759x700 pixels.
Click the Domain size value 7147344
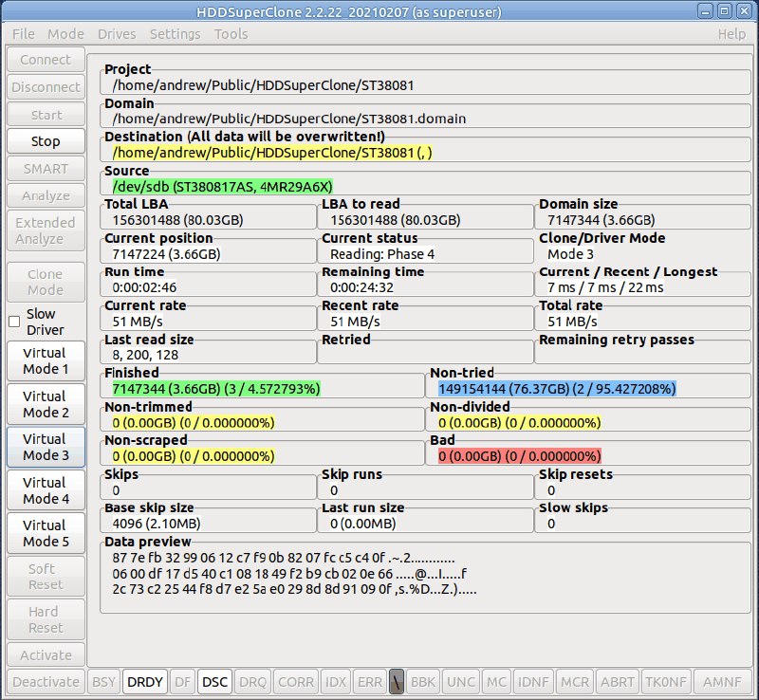(x=602, y=220)
